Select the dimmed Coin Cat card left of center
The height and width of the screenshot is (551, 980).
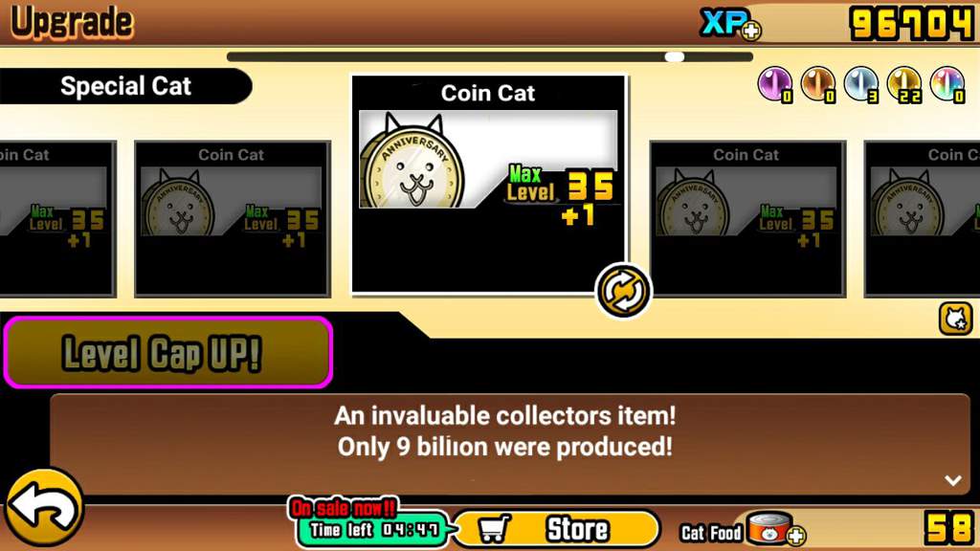(233, 219)
